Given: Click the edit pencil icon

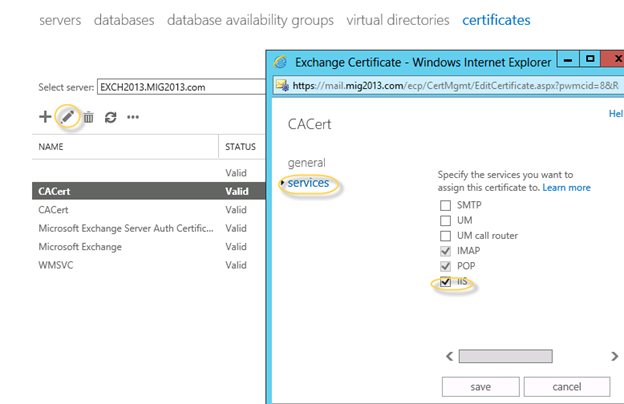Looking at the screenshot, I should [67, 117].
